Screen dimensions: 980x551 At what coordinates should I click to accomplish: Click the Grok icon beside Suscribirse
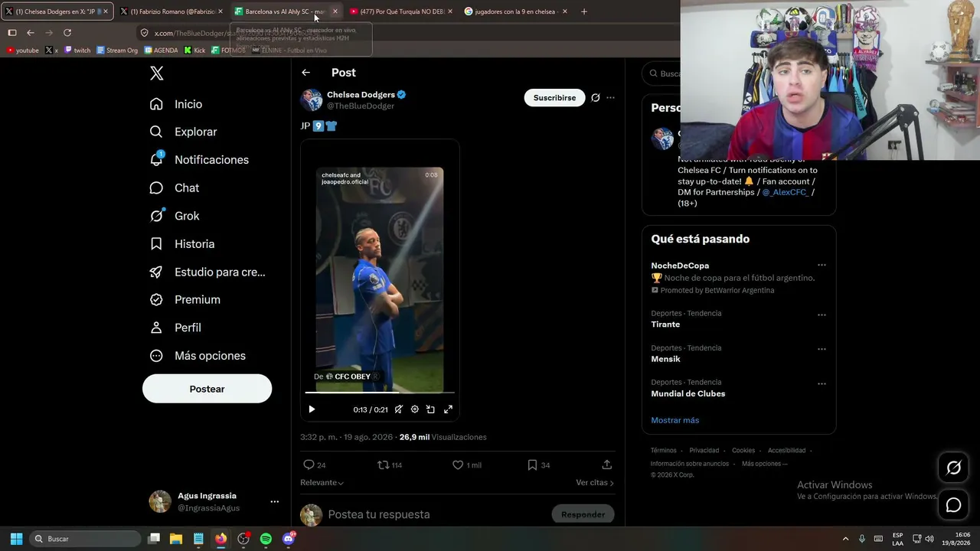point(595,98)
